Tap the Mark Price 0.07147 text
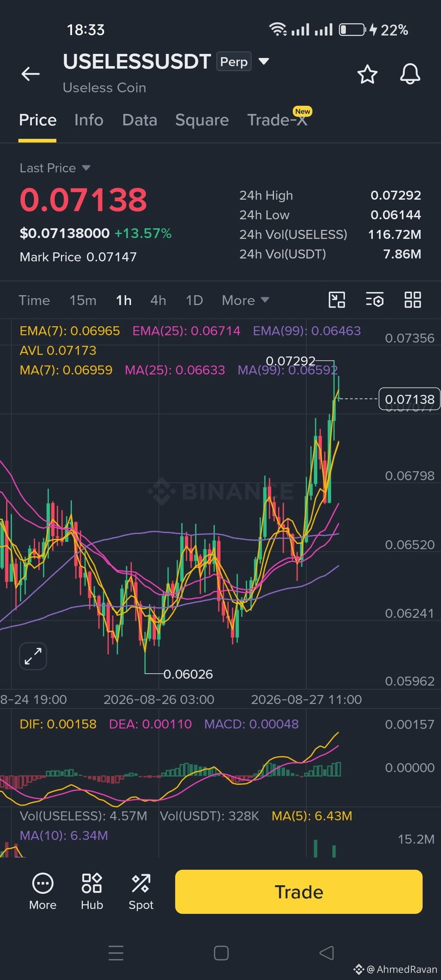Viewport: 441px width, 980px height. point(78,257)
